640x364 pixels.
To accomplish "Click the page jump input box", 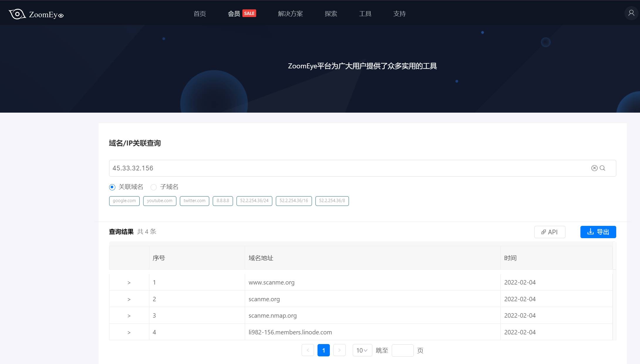I will 402,350.
